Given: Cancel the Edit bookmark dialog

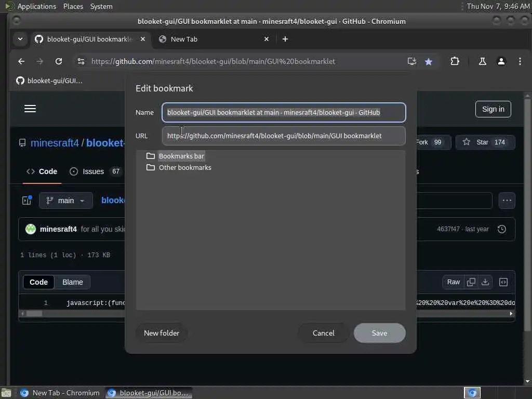Looking at the screenshot, I should (323, 333).
